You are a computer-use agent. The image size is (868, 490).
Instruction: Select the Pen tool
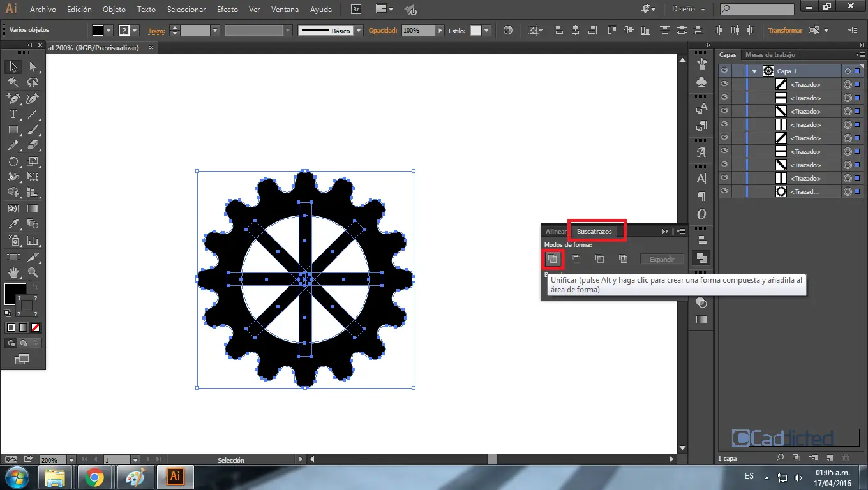(13, 98)
